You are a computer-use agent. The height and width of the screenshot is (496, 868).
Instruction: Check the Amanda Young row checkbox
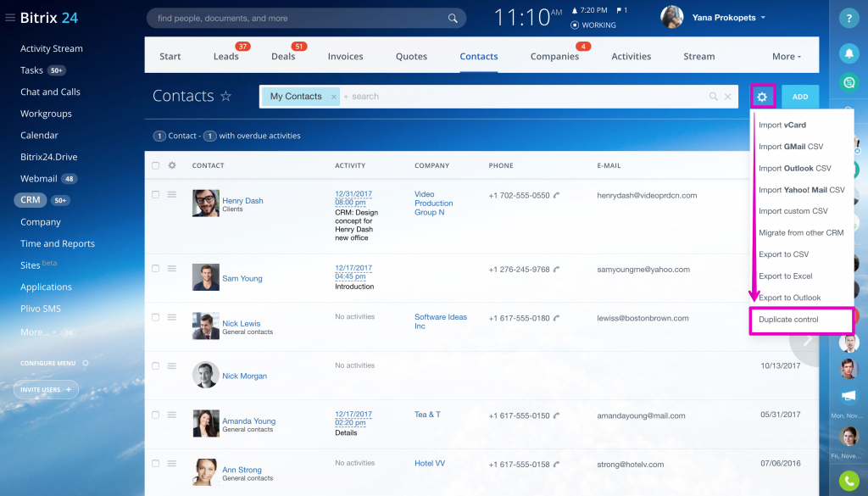point(156,415)
